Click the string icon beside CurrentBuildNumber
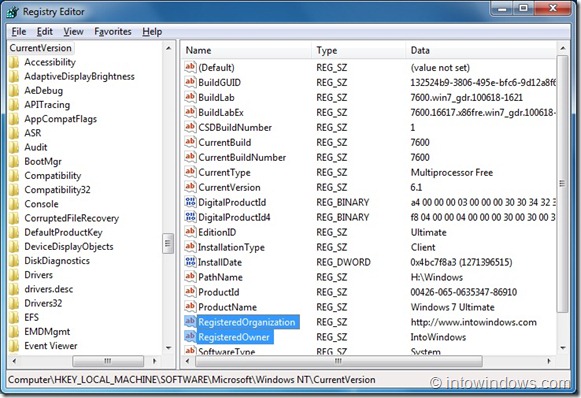Viewport: 581px width, 398px height. (x=190, y=157)
